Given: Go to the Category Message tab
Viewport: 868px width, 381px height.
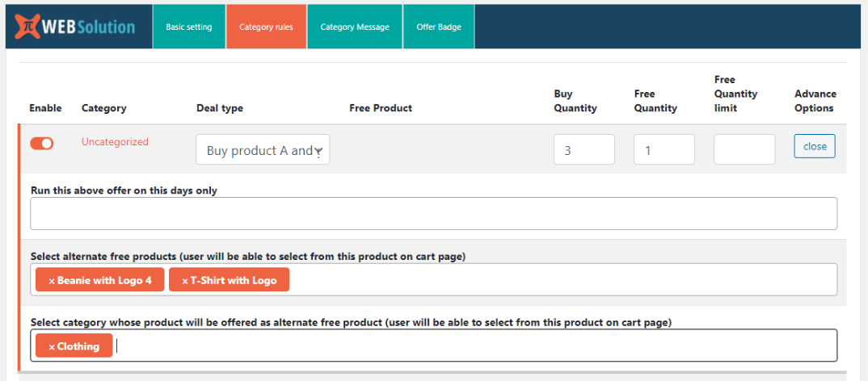Looking at the screenshot, I should [x=354, y=27].
